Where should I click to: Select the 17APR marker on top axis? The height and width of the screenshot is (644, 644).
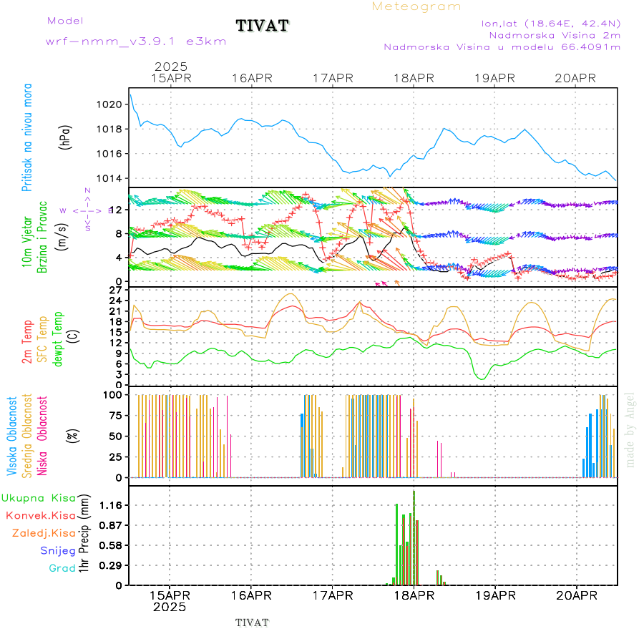[x=333, y=77]
